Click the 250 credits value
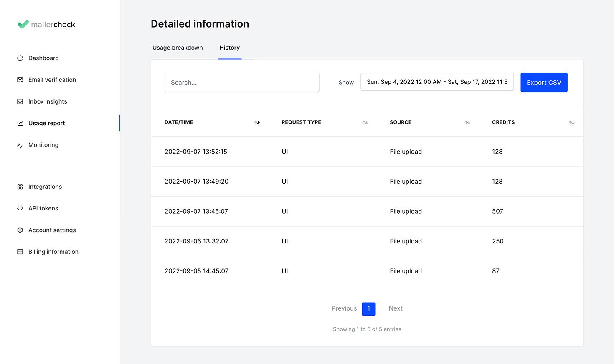Image resolution: width=614 pixels, height=364 pixels. [498, 241]
